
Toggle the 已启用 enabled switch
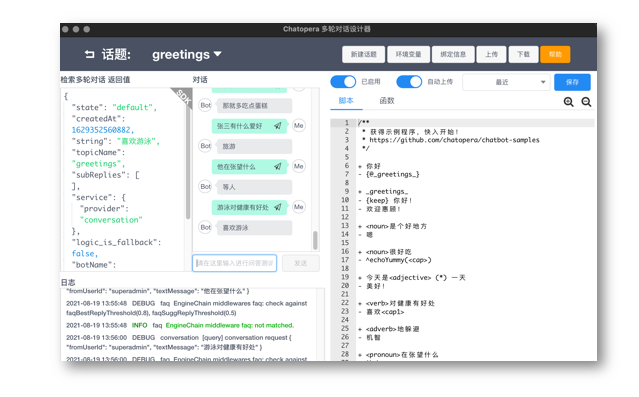pyautogui.click(x=343, y=82)
